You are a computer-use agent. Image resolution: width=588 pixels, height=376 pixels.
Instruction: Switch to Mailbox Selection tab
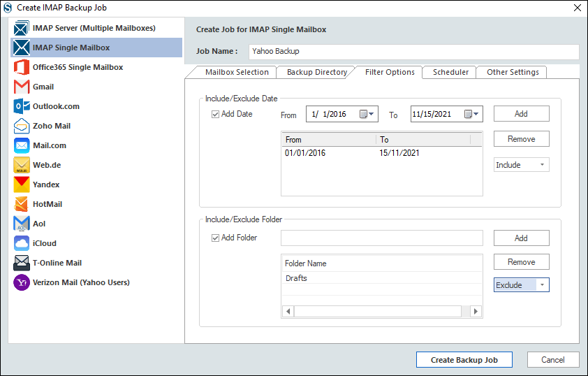(x=237, y=72)
